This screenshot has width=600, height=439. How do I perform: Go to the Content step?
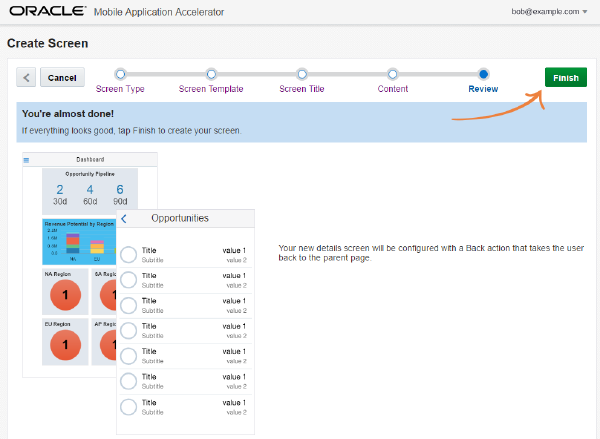pyautogui.click(x=393, y=89)
